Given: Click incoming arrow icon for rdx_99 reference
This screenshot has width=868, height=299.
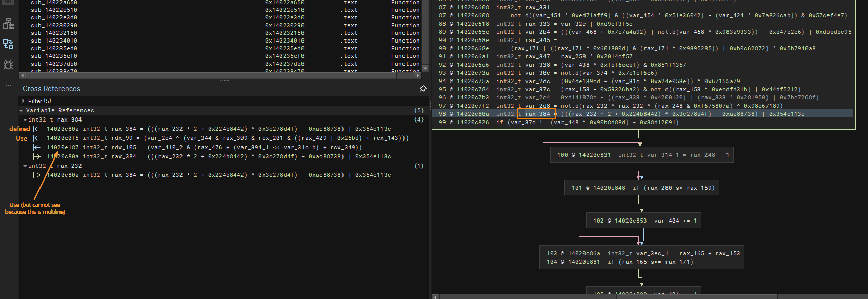Looking at the screenshot, I should (36, 138).
